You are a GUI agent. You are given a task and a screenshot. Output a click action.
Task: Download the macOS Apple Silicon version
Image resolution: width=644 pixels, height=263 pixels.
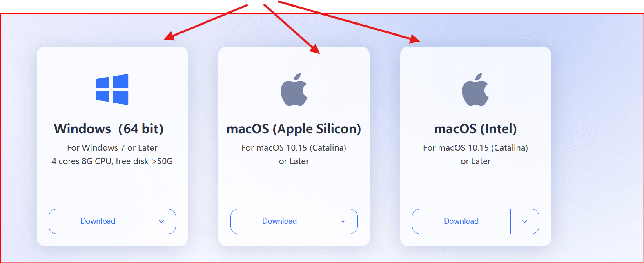280,221
